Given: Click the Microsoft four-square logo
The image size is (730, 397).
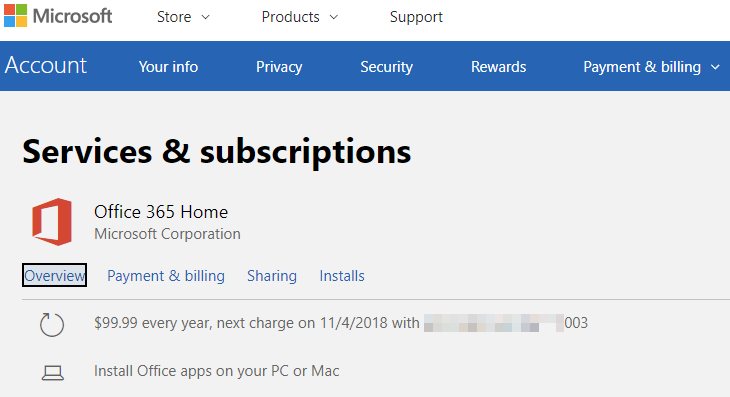Looking at the screenshot, I should pyautogui.click(x=15, y=15).
